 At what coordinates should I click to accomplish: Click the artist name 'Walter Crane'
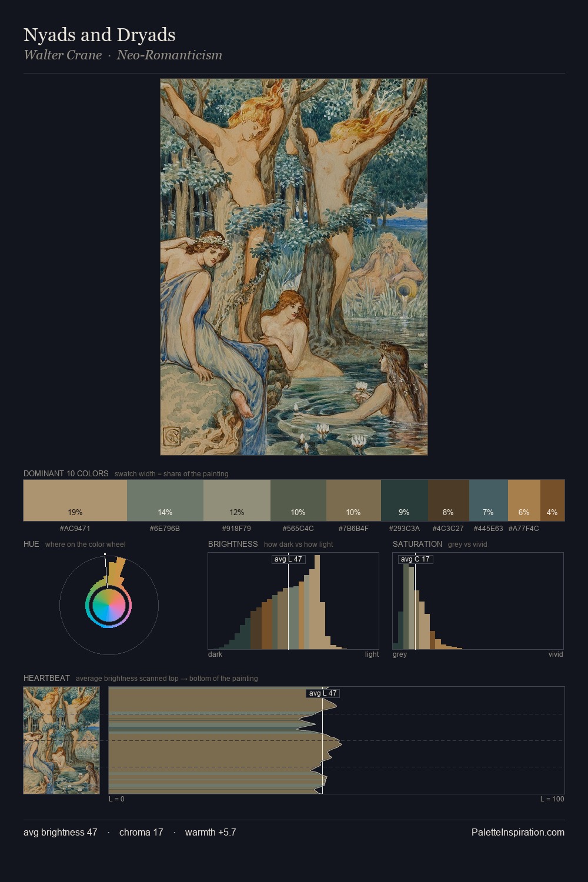tap(62, 55)
